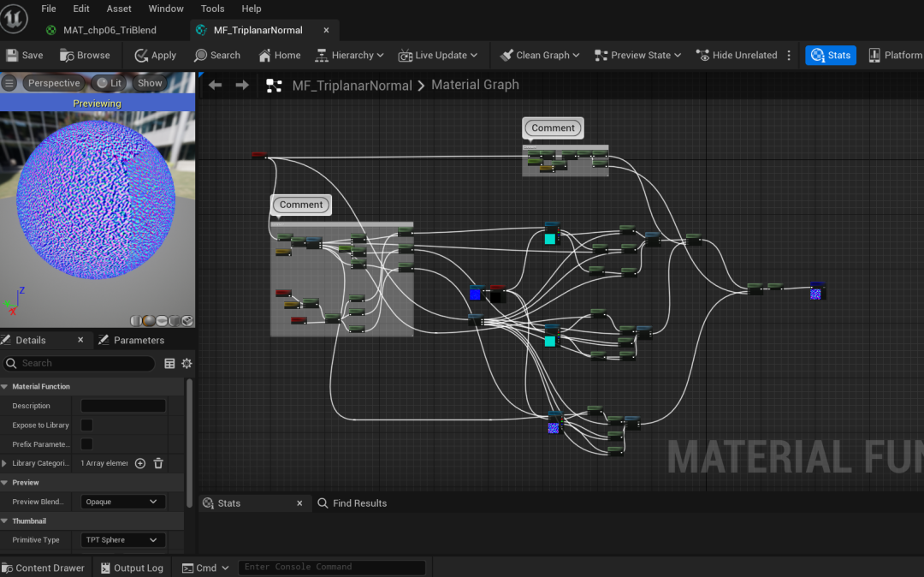Viewport: 924px width, 577px height.
Task: Open the Edit menu
Action: 80,9
